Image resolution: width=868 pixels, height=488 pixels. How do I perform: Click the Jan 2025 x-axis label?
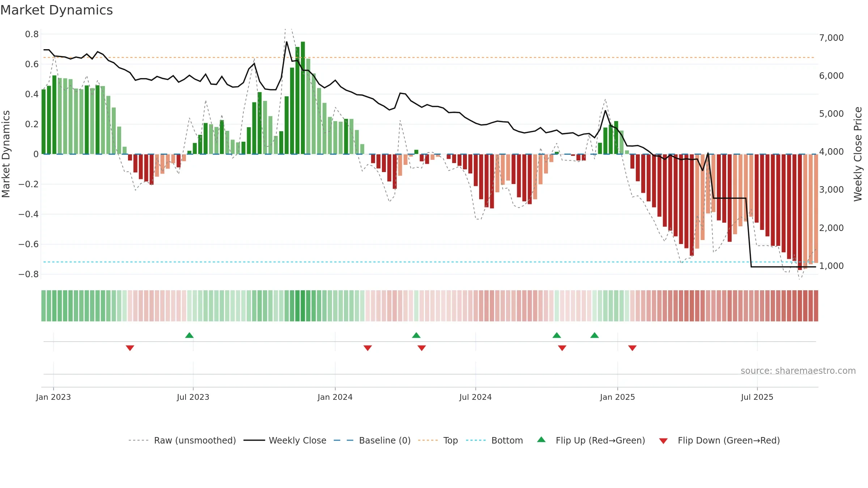618,397
